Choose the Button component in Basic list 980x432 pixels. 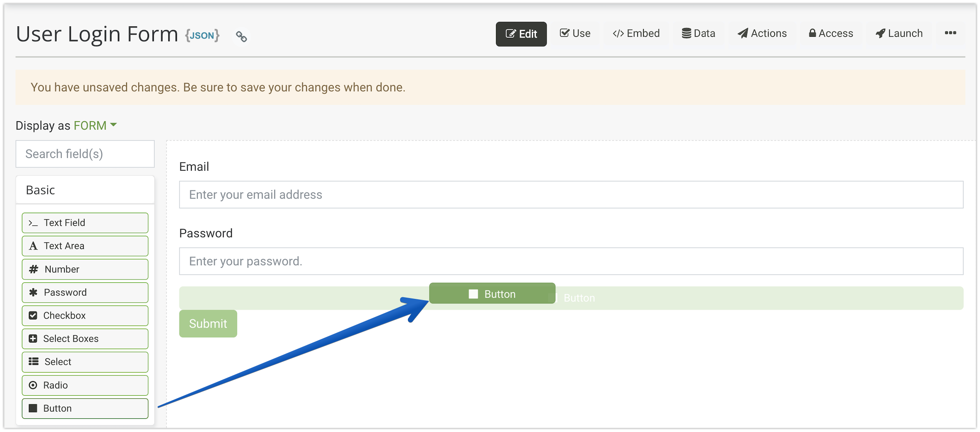point(85,408)
